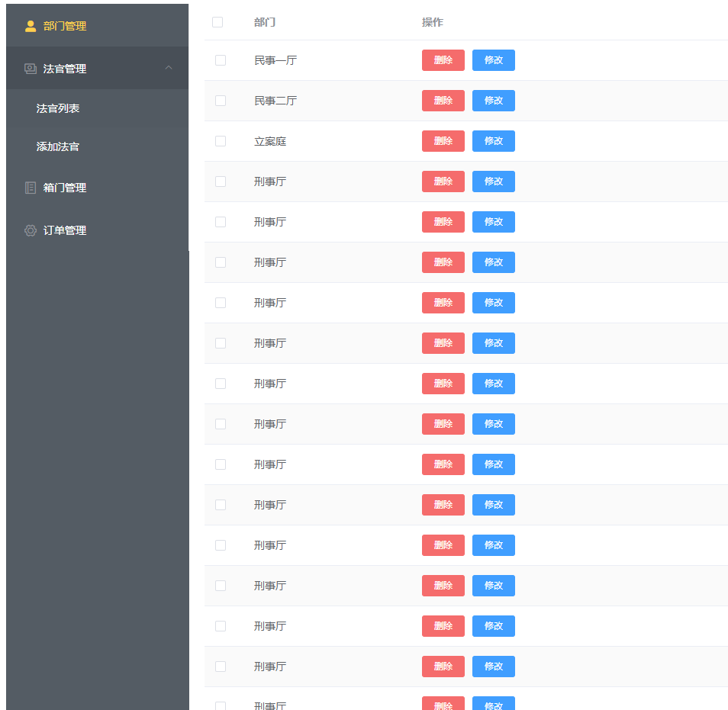Screen dimensions: 728x710
Task: Click the notebook icon beside 箱门管理
Action: coord(31,188)
